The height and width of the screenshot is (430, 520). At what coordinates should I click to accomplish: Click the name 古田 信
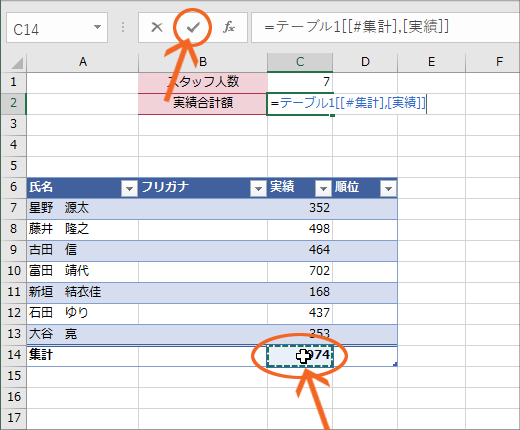[x=53, y=250]
